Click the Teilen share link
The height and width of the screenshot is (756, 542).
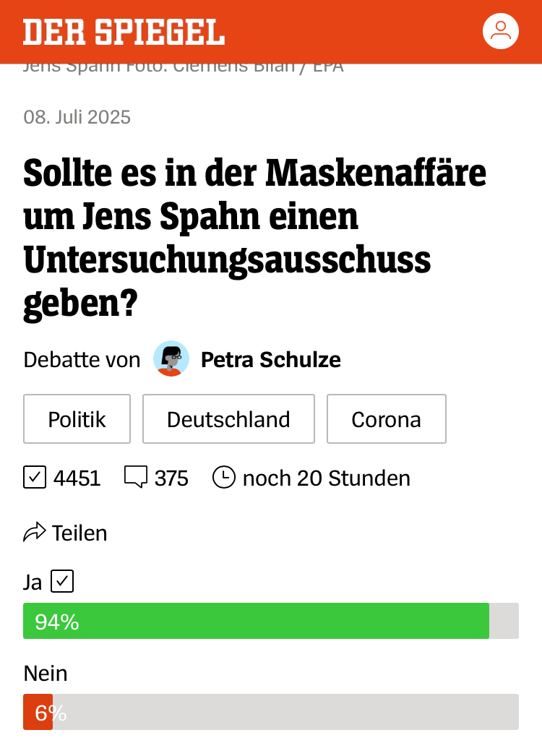tap(79, 533)
